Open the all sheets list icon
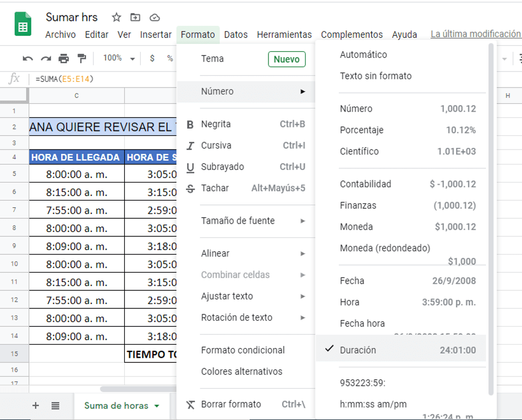This screenshot has height=420, width=522. pos(55,406)
